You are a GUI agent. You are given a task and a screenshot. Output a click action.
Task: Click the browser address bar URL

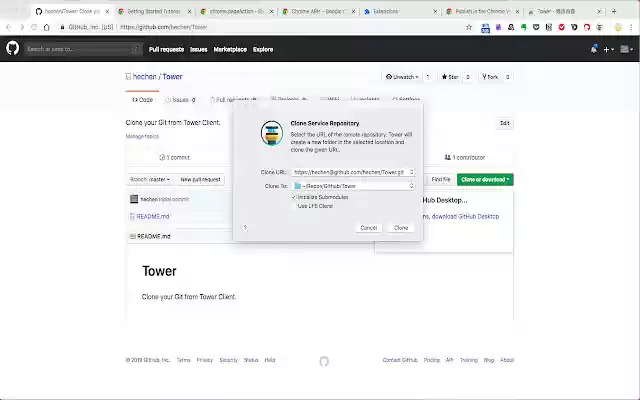point(164,27)
